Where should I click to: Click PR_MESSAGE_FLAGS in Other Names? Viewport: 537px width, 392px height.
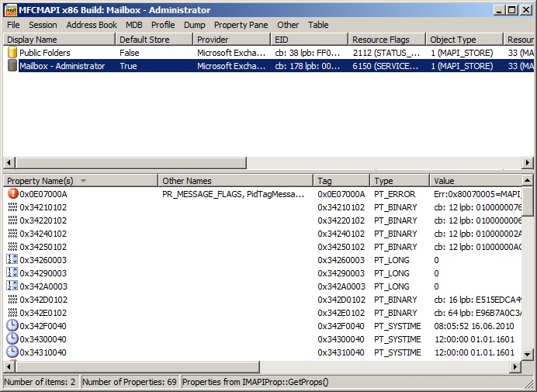[202, 194]
